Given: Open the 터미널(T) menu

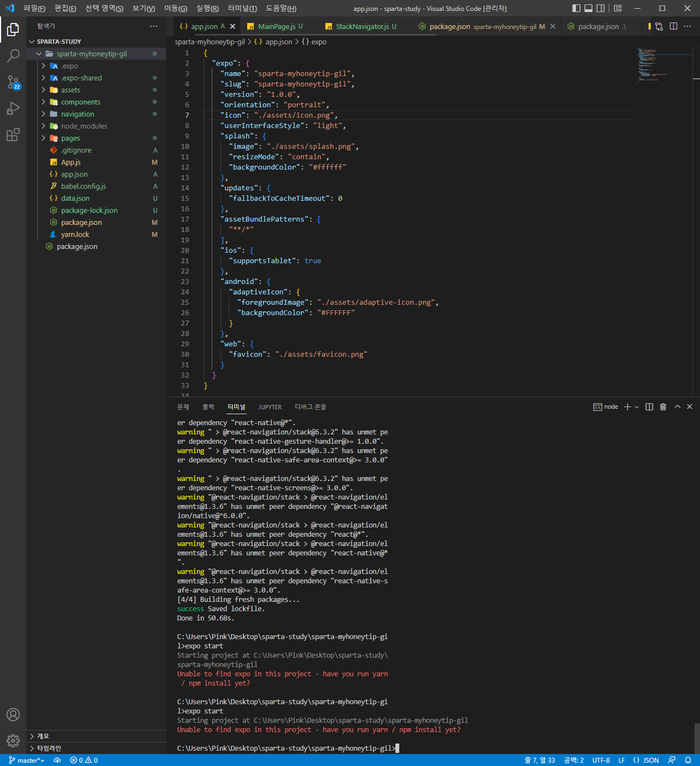Looking at the screenshot, I should tap(242, 8).
